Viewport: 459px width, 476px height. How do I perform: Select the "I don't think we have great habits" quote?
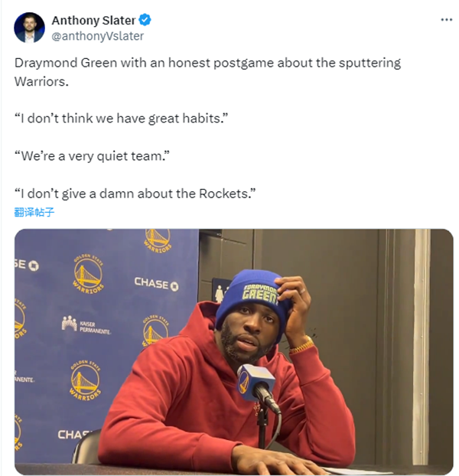(121, 119)
